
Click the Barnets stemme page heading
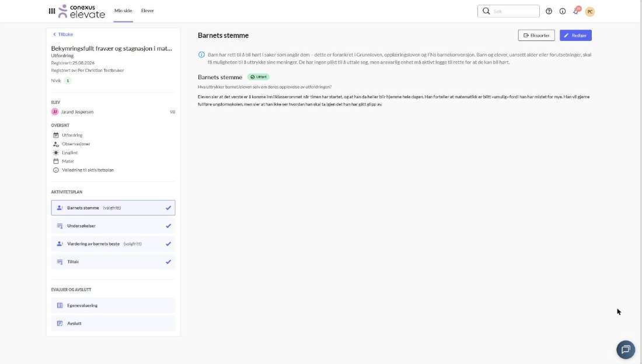223,36
